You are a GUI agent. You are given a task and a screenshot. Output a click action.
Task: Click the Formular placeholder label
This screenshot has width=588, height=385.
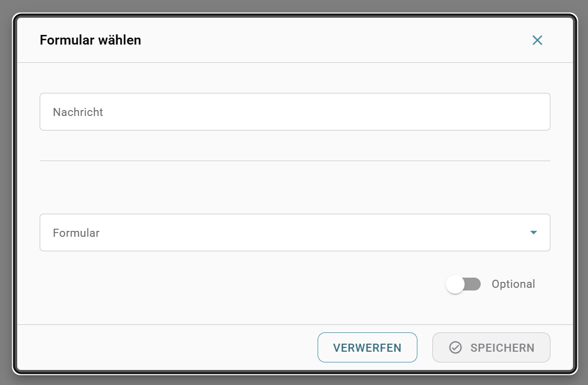[76, 233]
